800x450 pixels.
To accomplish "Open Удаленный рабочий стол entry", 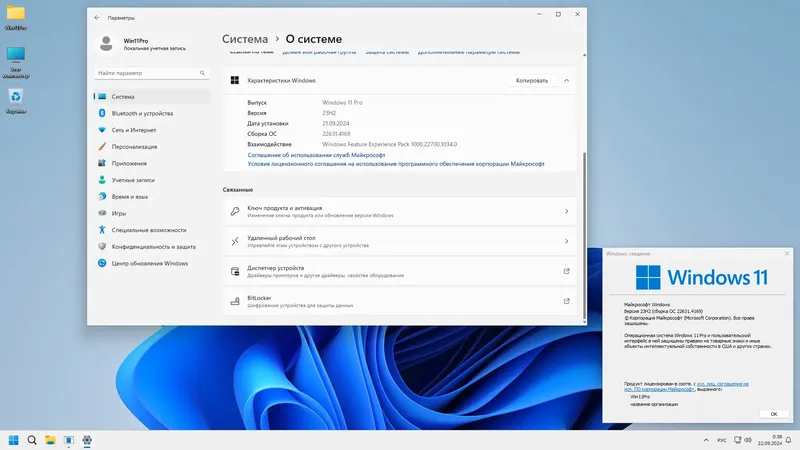I will 399,241.
